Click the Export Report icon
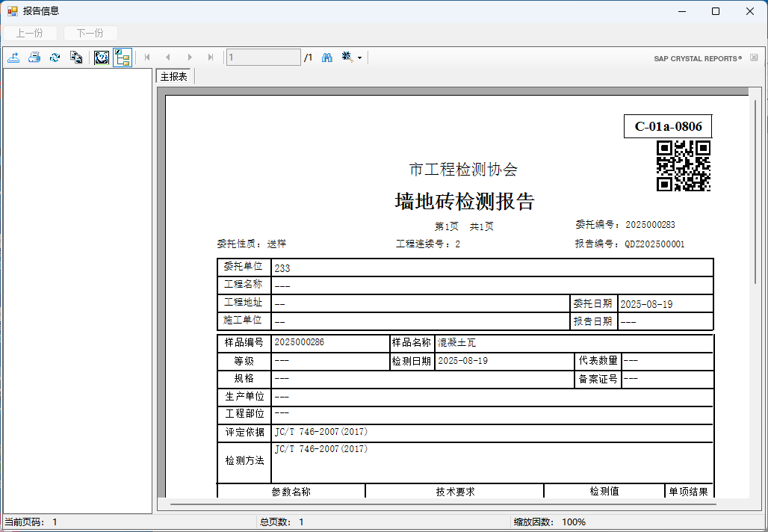This screenshot has width=768, height=532. coord(13,58)
